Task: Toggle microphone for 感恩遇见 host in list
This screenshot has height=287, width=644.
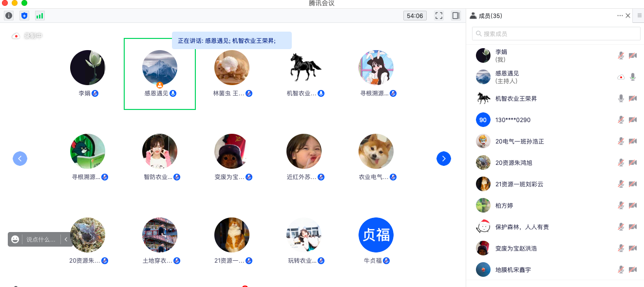Action: [633, 77]
